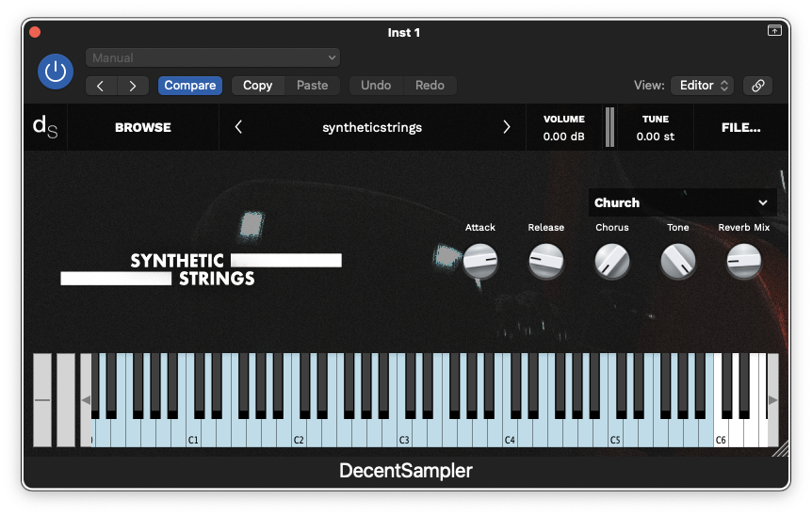Click the resize grip corner handle
Viewport: 812px width, 516px height.
click(x=781, y=449)
